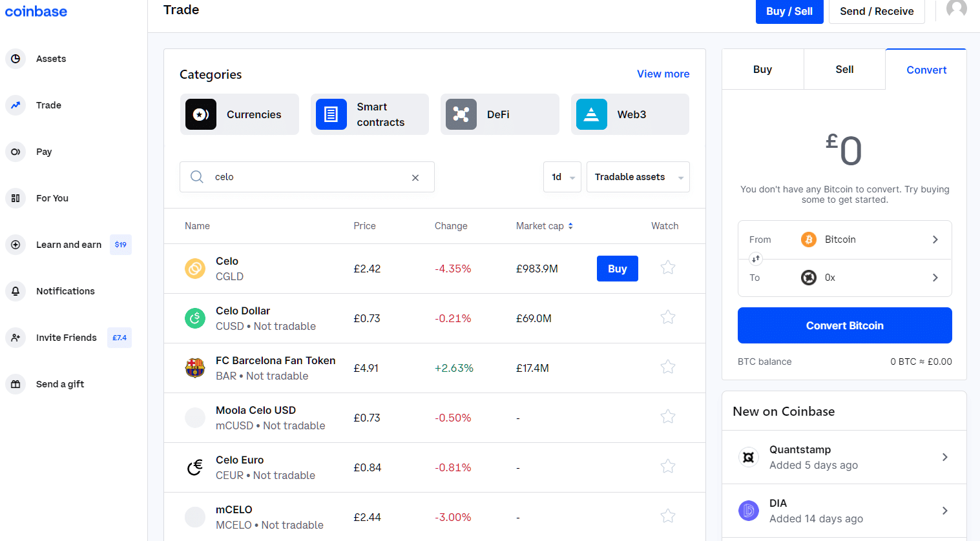Open For You icon in sidebar
Screen dimensions: 980x541
click(16, 198)
